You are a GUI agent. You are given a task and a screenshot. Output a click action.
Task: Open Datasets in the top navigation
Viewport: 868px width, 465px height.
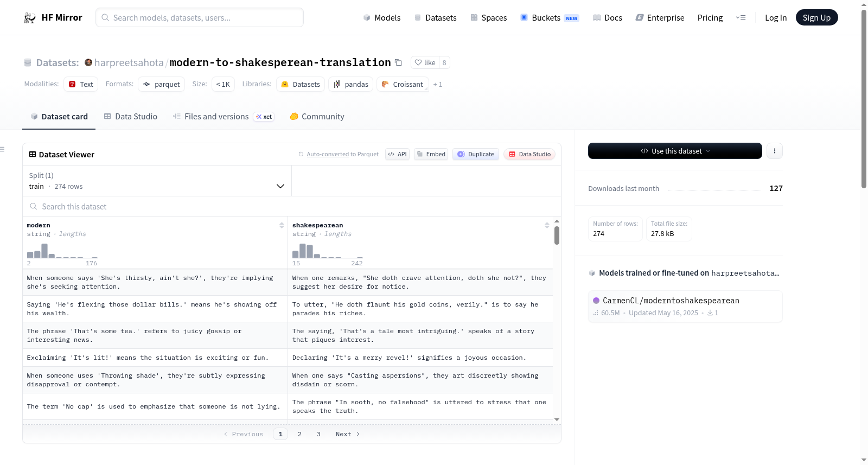pos(436,18)
